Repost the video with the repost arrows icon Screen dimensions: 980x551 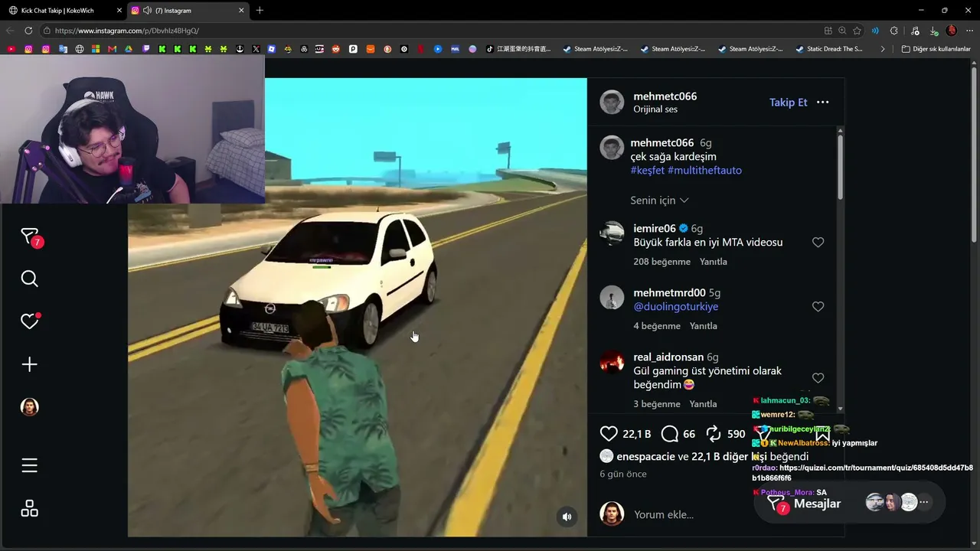714,434
